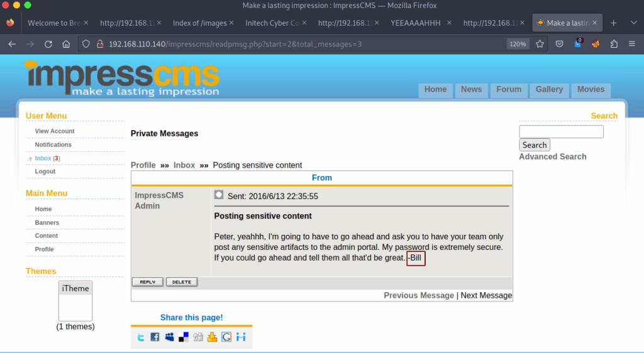Open the Advanced Search link
The width and height of the screenshot is (644, 353).
[552, 156]
